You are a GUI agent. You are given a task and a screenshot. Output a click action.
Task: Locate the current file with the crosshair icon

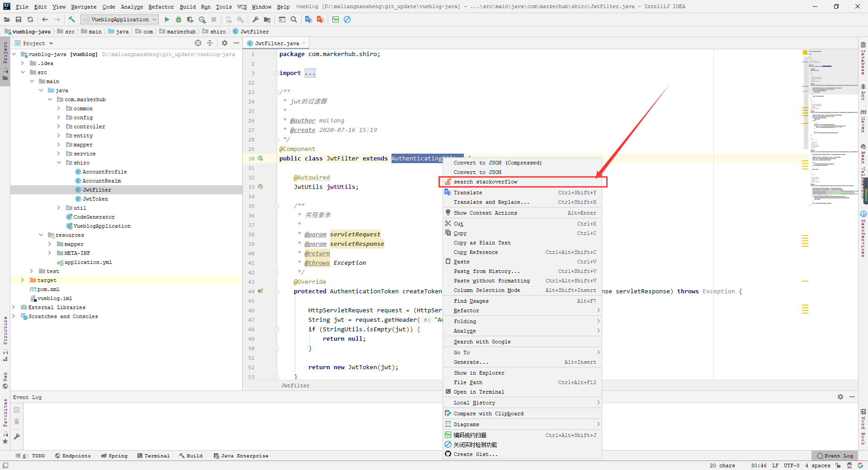pos(198,43)
